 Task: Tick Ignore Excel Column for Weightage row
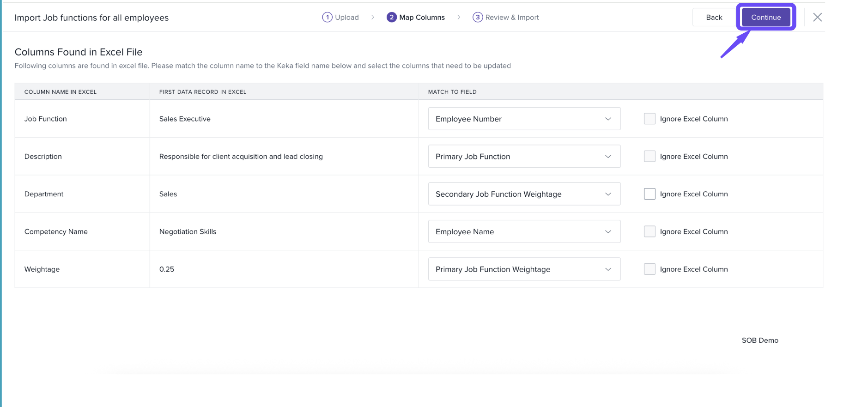point(649,269)
